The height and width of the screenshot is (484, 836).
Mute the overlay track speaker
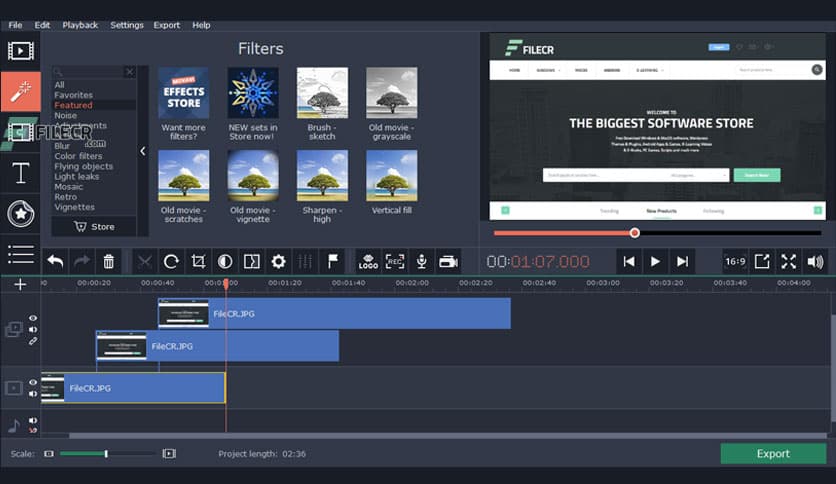pos(33,329)
